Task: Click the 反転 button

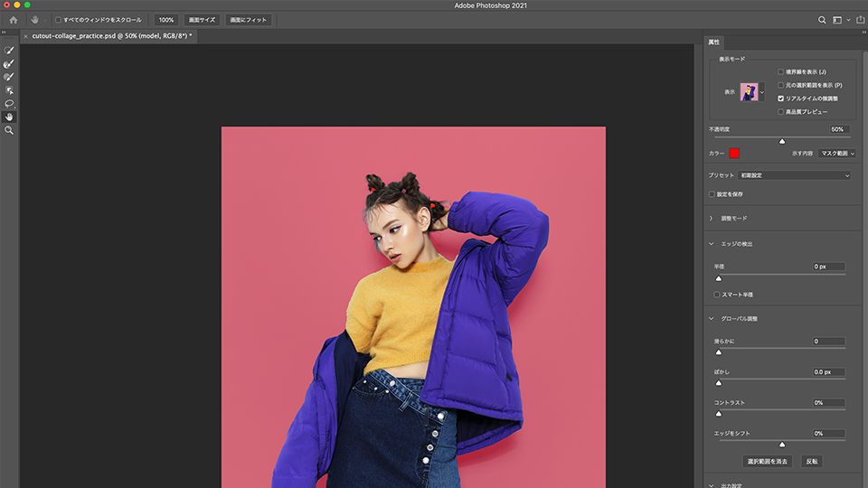Action: (812, 462)
